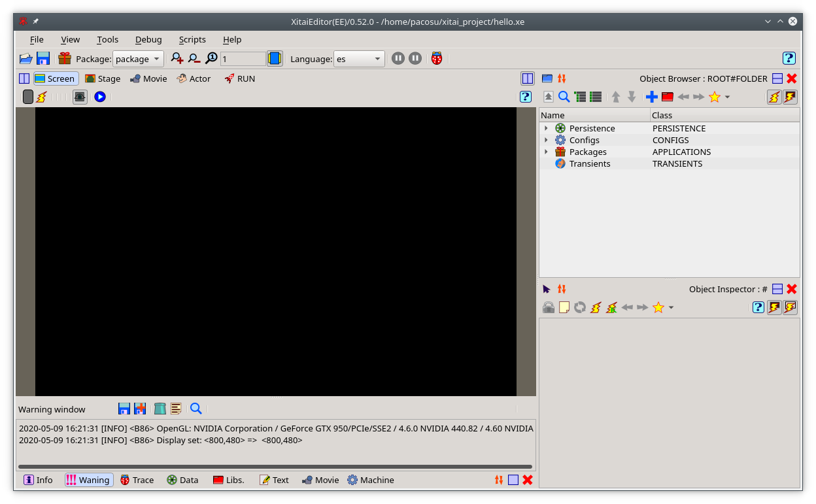
Task: Click the search icon in Object Browser
Action: pos(564,97)
